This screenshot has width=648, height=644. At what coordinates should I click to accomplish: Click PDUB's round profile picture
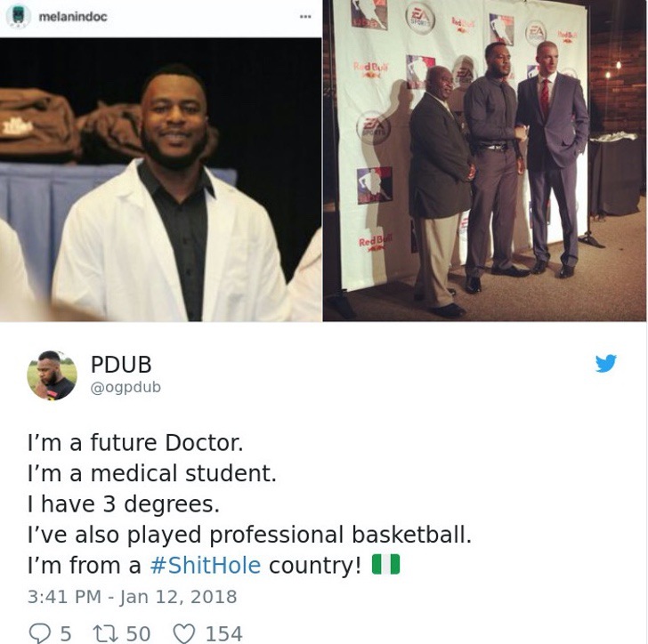[52, 375]
